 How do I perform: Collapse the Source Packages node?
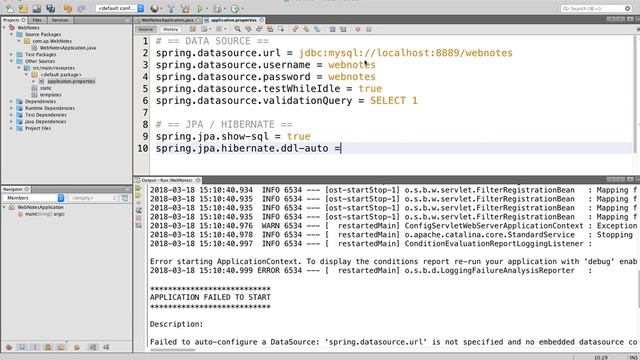pos(11,34)
